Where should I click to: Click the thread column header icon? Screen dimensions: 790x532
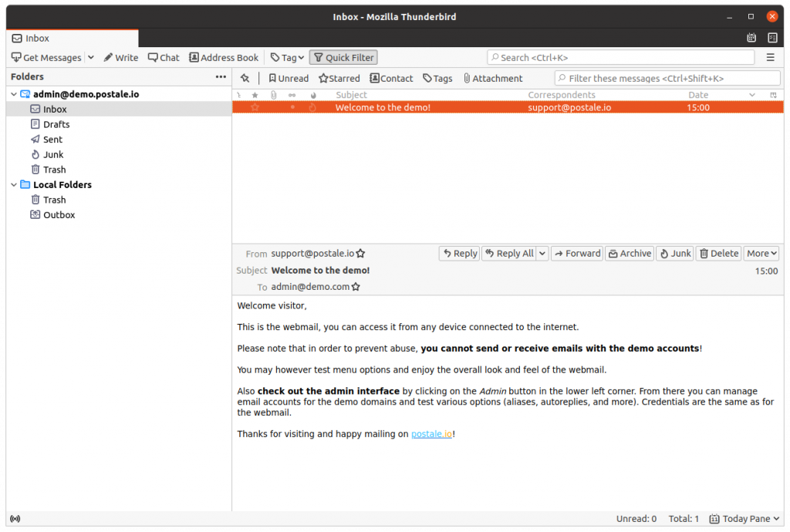coord(239,95)
